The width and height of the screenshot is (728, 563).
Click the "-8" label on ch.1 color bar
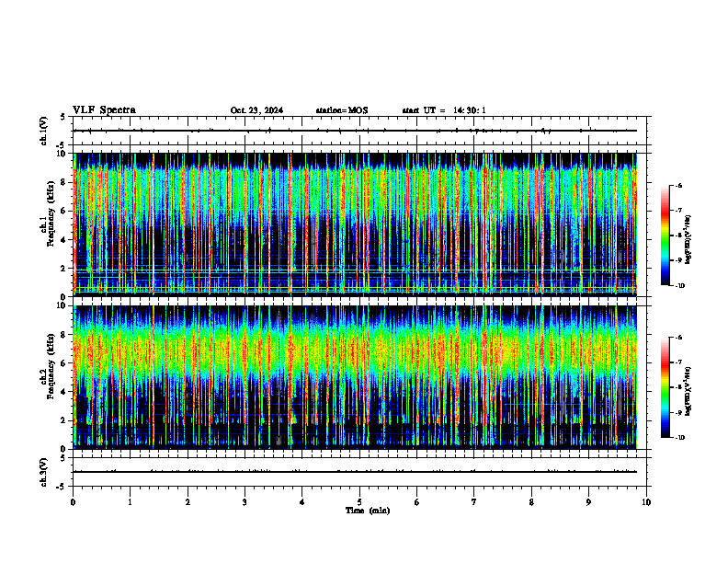click(x=678, y=236)
